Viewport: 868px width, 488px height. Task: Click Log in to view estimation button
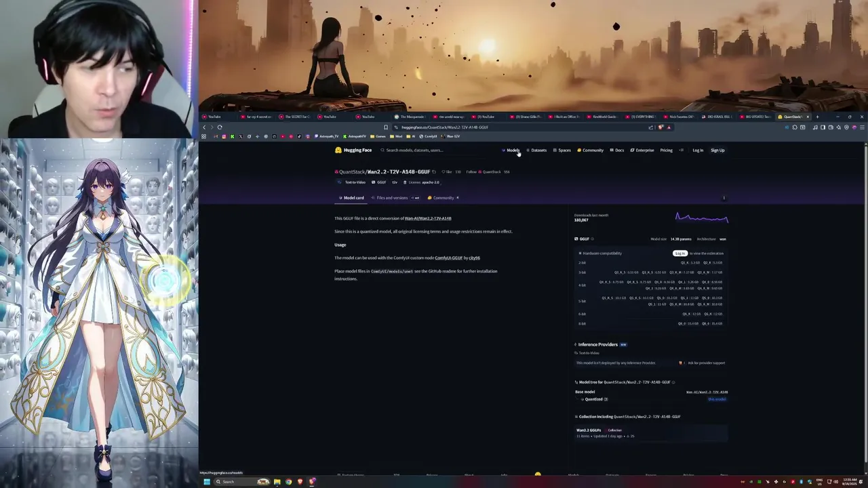[680, 253]
